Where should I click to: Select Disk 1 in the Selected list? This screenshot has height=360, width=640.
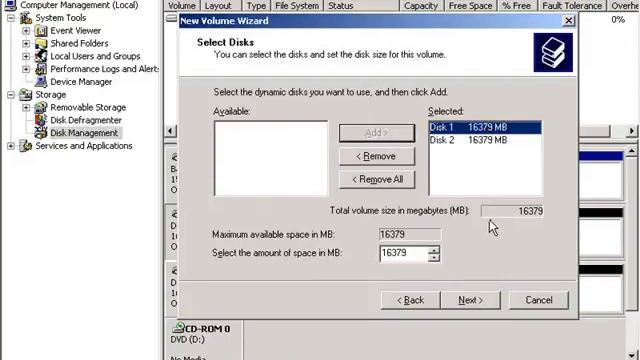(x=485, y=127)
